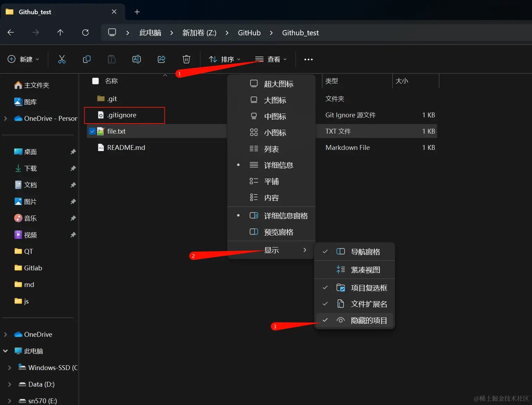Screen dimensions: 532x405
Task: Open 主文件夹 in the sidebar
Action: (x=32, y=85)
